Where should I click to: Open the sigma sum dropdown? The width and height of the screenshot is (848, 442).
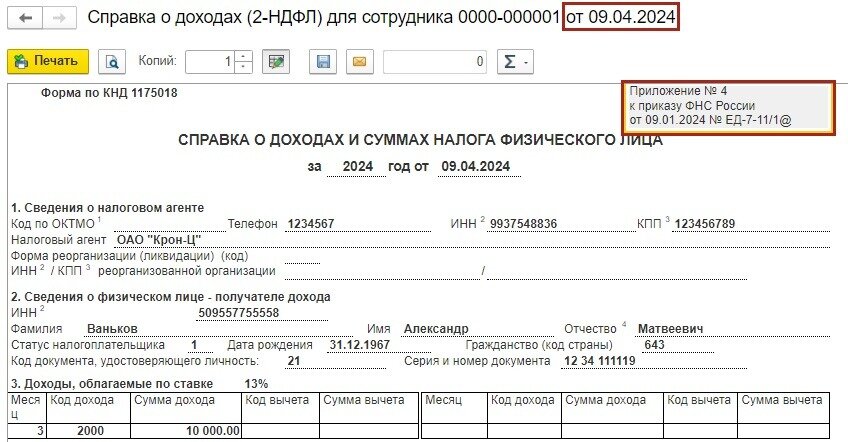(x=515, y=62)
